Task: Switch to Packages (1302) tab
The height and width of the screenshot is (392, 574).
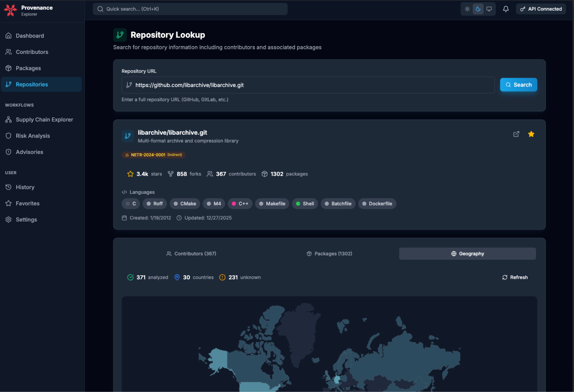Action: [329, 254]
